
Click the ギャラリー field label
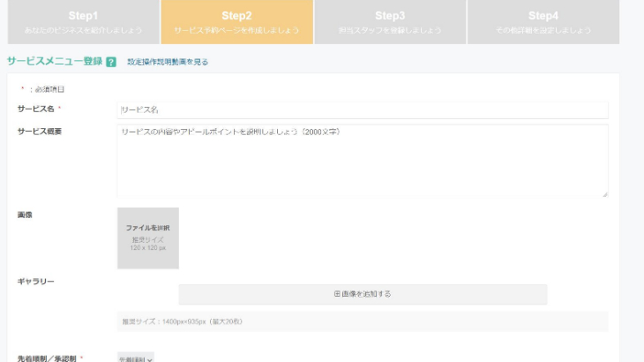coord(35,281)
